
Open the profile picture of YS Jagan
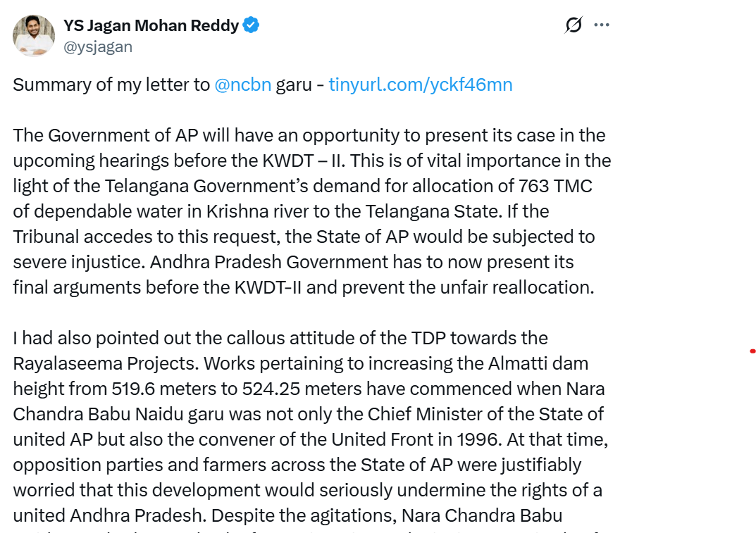pos(33,35)
